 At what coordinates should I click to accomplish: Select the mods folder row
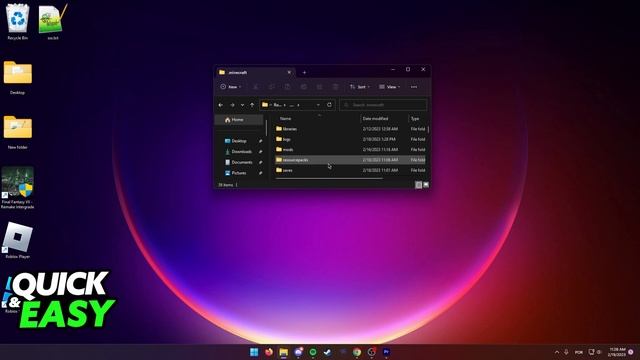click(x=350, y=149)
